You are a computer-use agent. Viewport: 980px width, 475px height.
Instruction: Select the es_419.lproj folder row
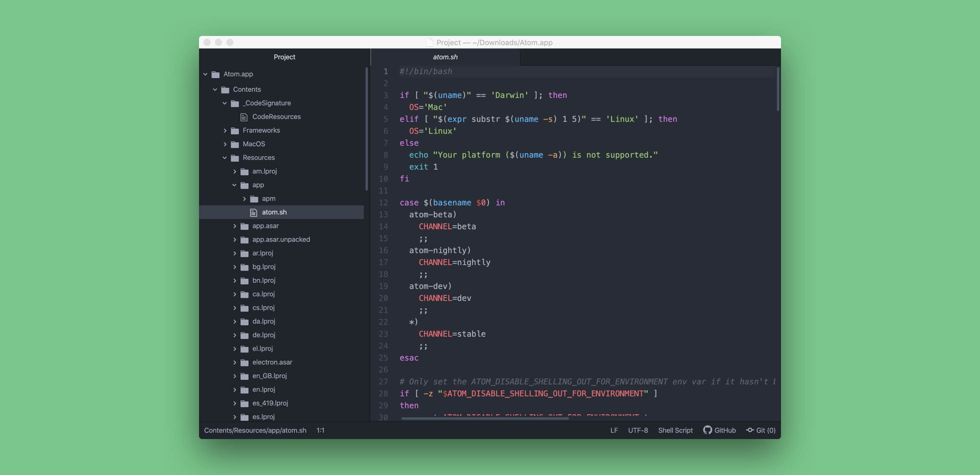point(281,403)
